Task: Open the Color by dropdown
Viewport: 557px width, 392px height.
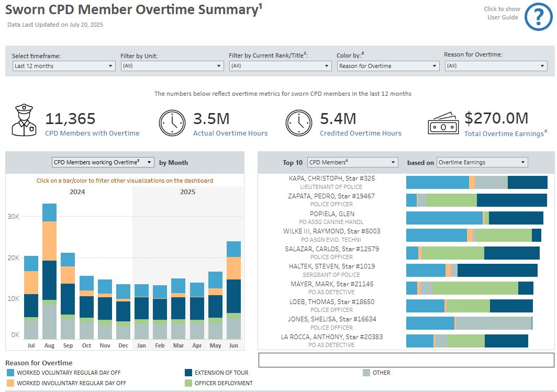Action: click(x=388, y=66)
